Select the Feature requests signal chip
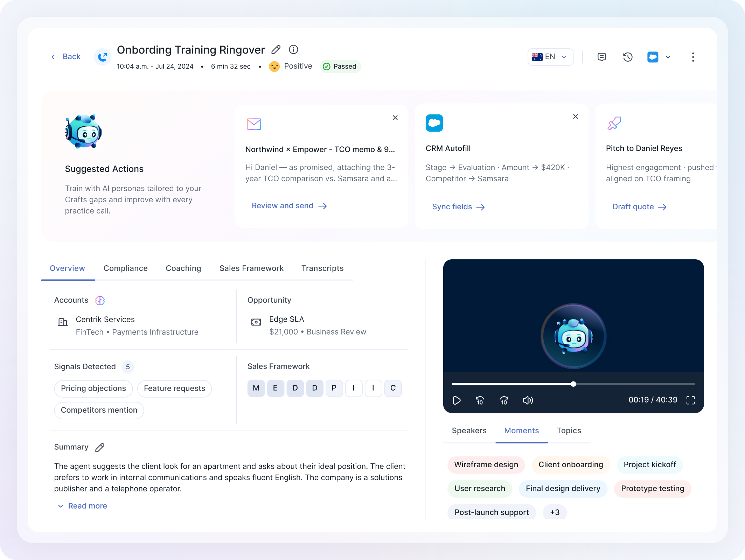Screen dimensions: 745x560 (174, 388)
